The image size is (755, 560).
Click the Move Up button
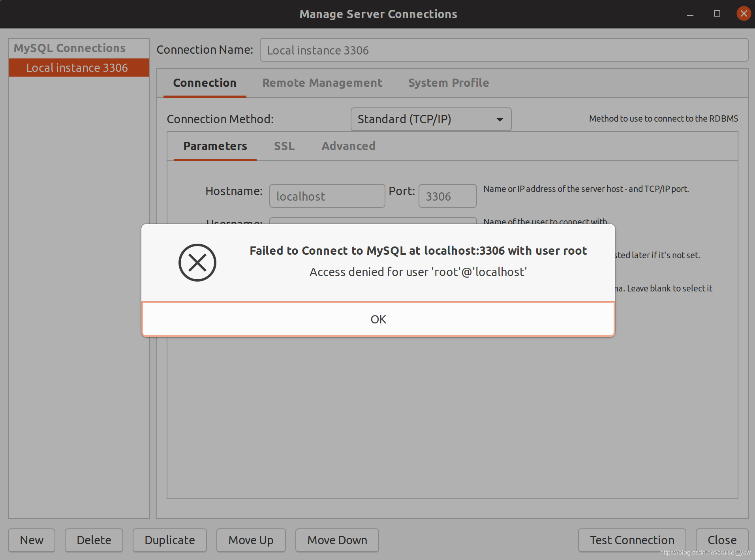251,540
